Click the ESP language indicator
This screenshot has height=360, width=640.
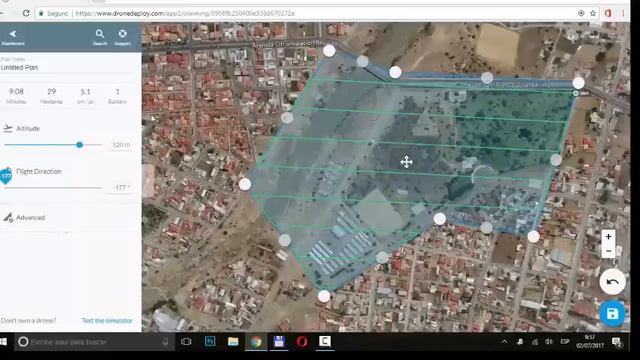(x=565, y=342)
